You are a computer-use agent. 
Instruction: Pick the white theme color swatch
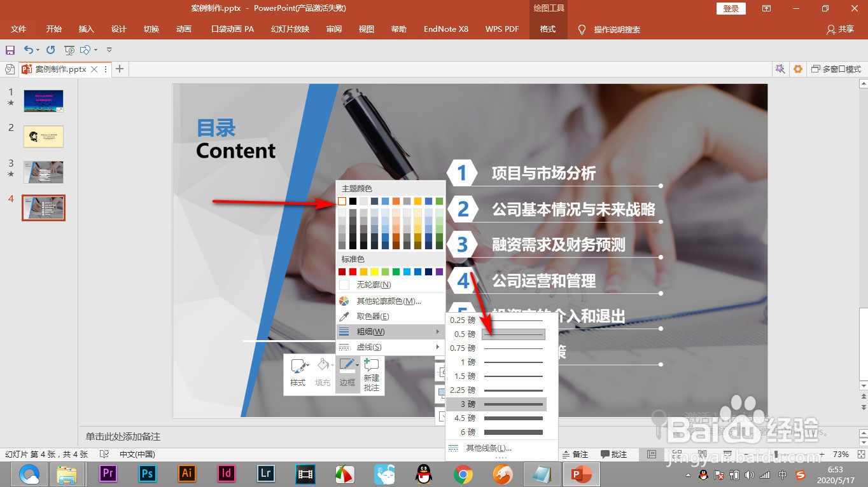342,201
